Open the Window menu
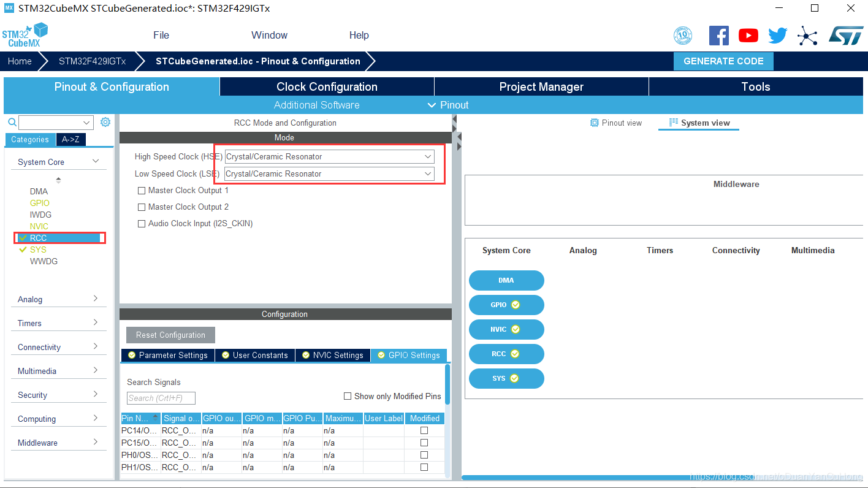This screenshot has height=488, width=868. point(270,35)
